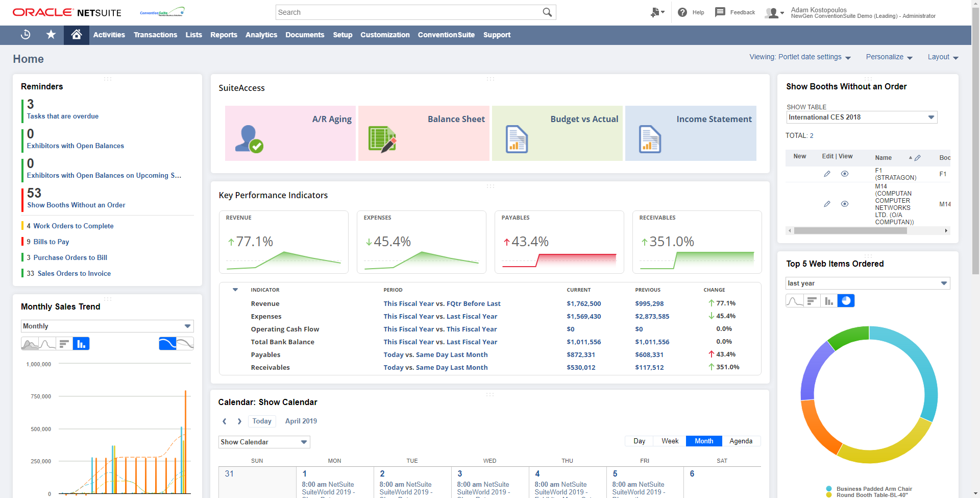Image resolution: width=980 pixels, height=498 pixels.
Task: Open International CES 2018 show table dropdown
Action: (x=862, y=117)
